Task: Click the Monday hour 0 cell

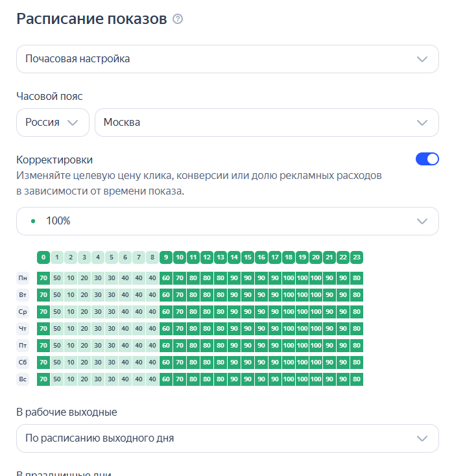Action: 43,278
